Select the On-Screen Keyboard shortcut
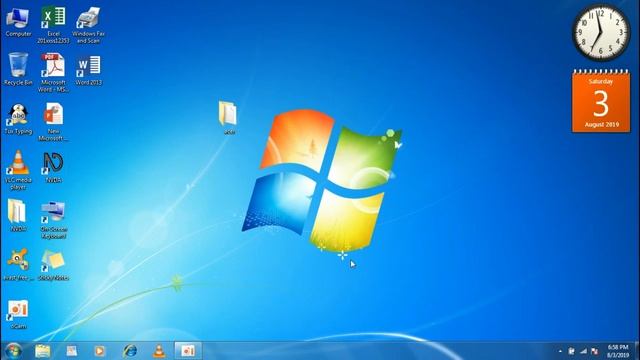 point(53,219)
